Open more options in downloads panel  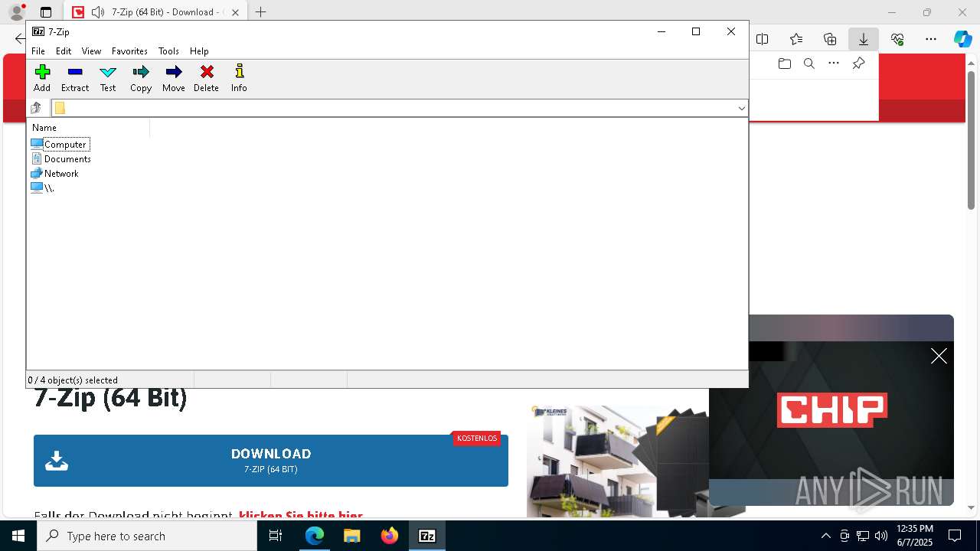834,64
